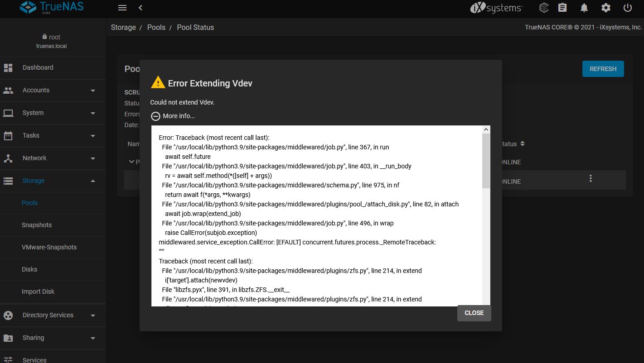Click the Network topology icon

(x=8, y=158)
